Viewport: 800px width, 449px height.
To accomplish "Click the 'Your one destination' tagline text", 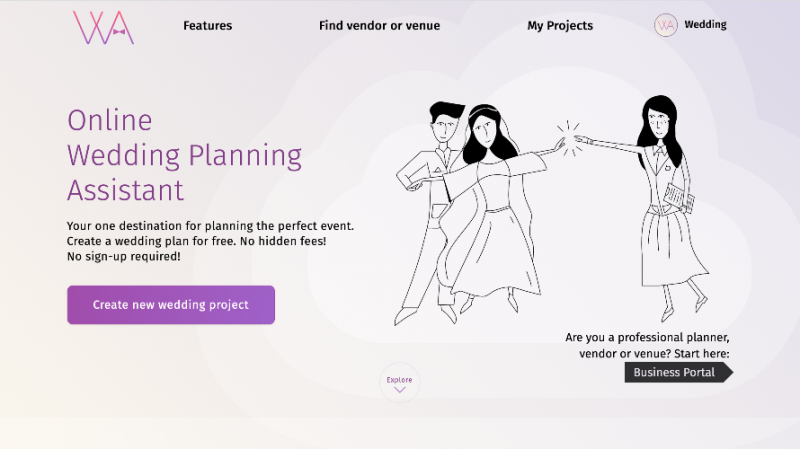I will point(210,226).
